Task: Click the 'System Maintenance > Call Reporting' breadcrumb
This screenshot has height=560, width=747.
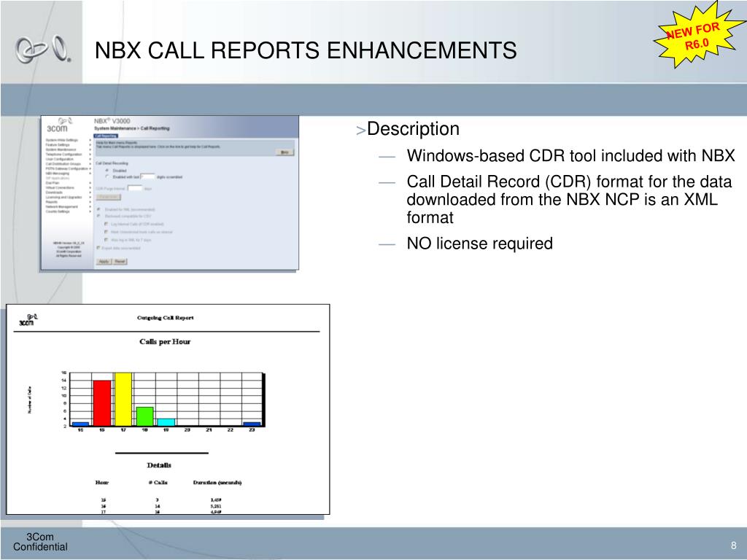Action: [x=132, y=128]
